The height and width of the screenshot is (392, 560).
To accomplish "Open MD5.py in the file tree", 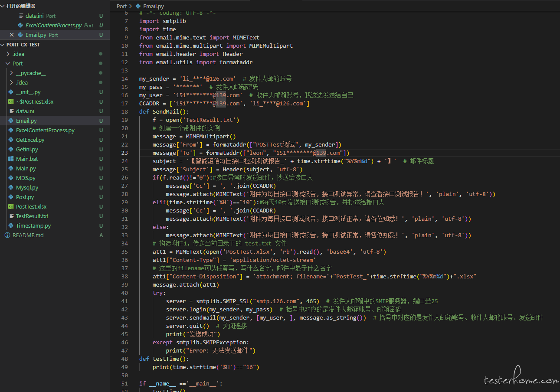I will point(26,178).
